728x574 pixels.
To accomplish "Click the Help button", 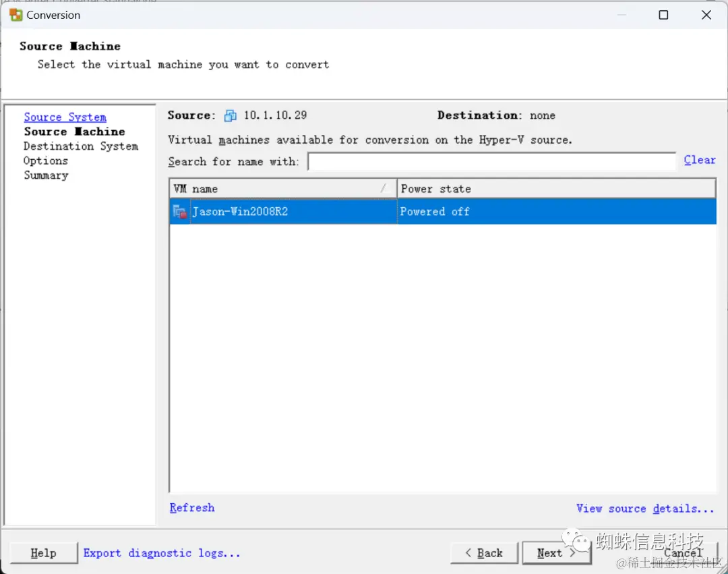I will click(x=44, y=553).
